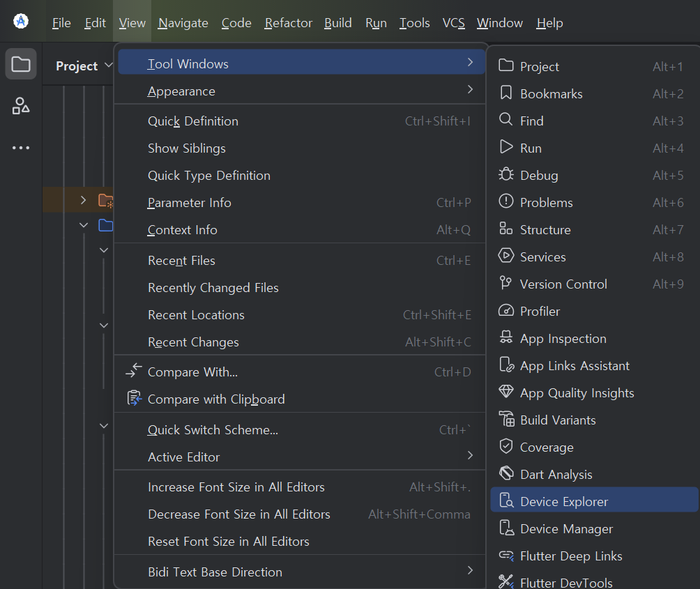Expand the Active Editor submenu arrow
The height and width of the screenshot is (589, 700).
(x=470, y=456)
